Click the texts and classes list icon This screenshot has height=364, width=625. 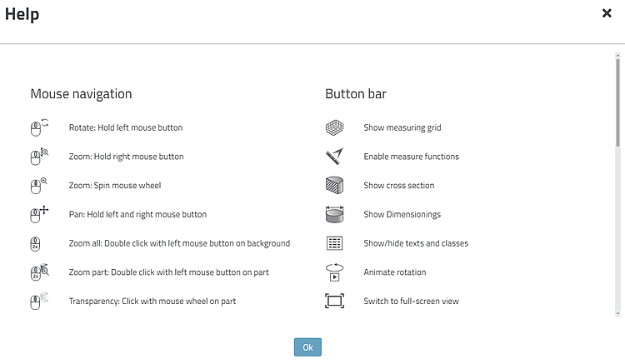(x=334, y=243)
